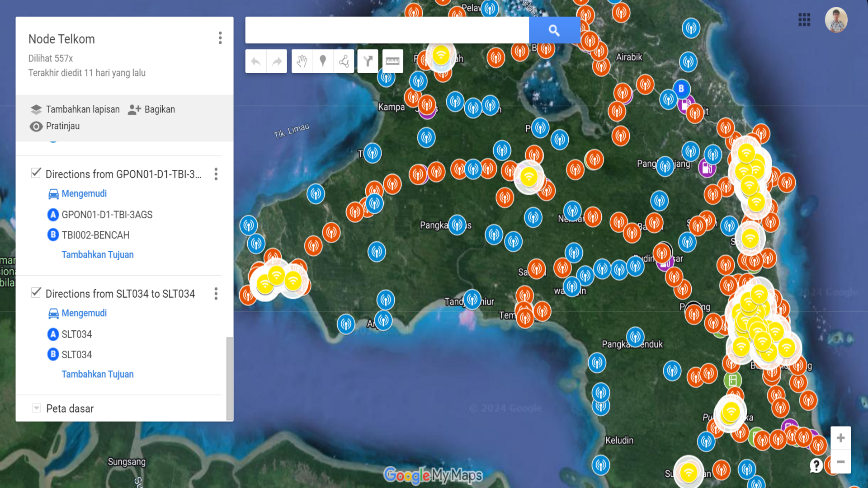Zoom out with the minus button
Screen dimensions: 868x488
click(840, 462)
